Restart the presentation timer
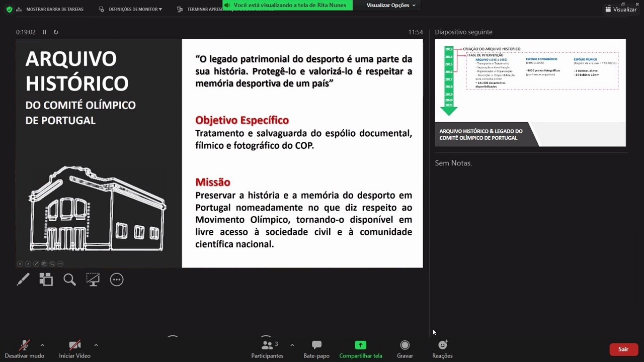This screenshot has width=644, height=362. tap(56, 32)
